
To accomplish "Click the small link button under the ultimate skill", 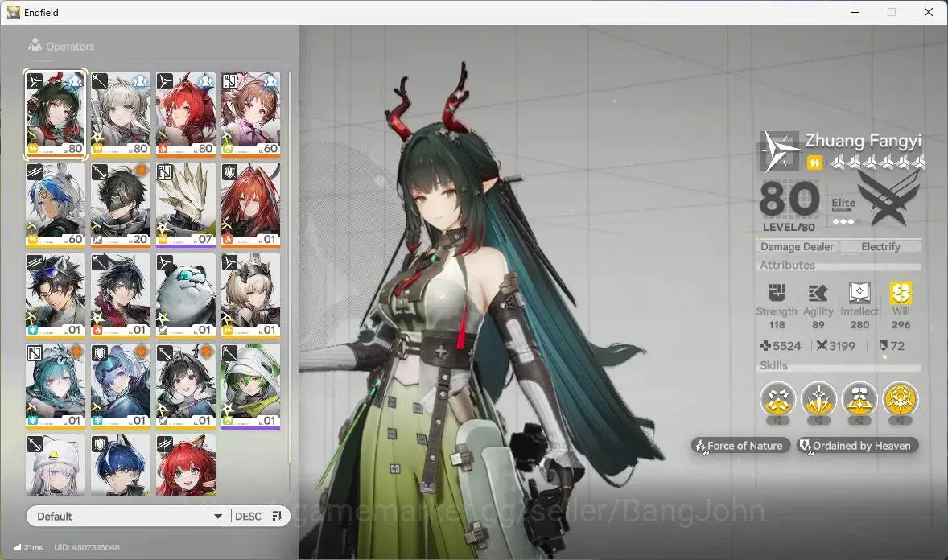I will (901, 420).
